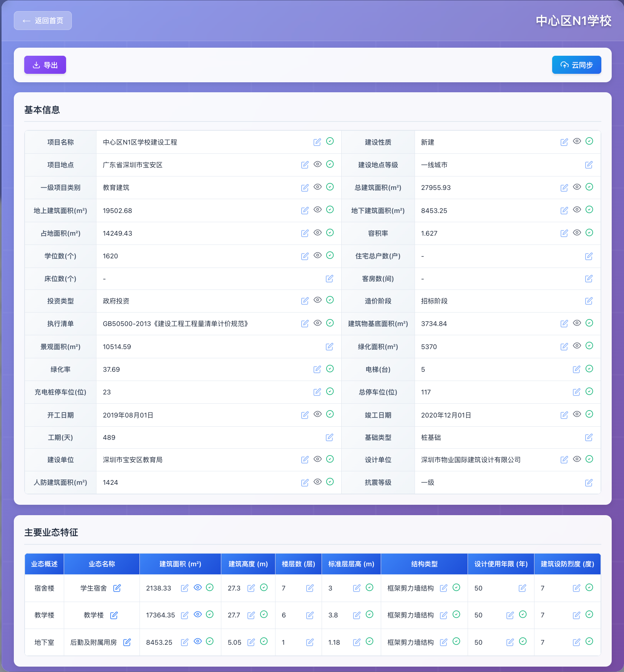The width and height of the screenshot is (624, 672).
Task: Edit the 竣工日期 value
Action: point(564,415)
